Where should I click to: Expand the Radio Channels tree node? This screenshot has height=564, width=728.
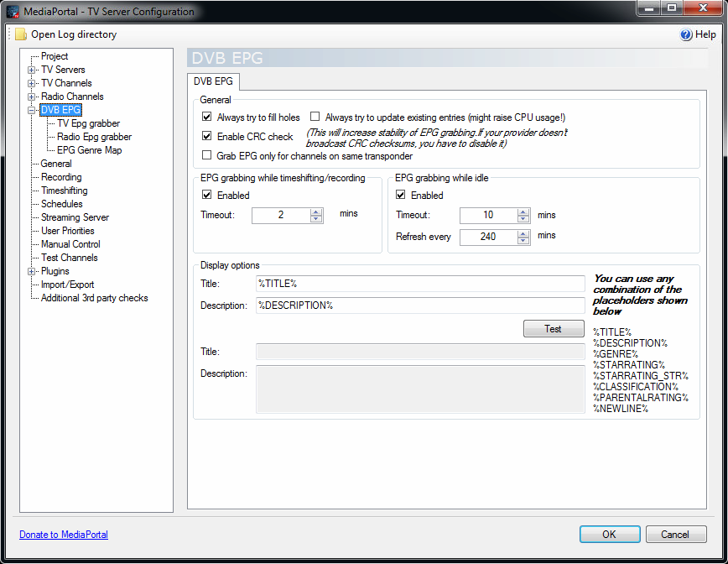tap(32, 97)
